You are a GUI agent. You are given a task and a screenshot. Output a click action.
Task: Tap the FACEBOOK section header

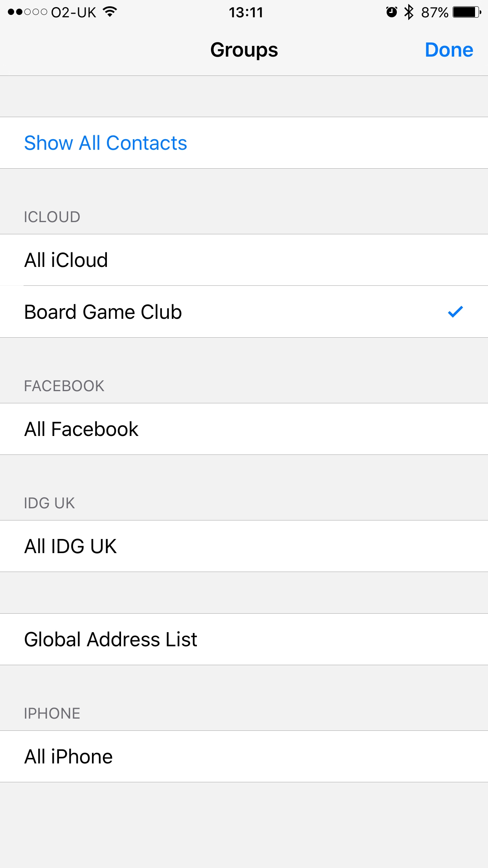tap(64, 386)
